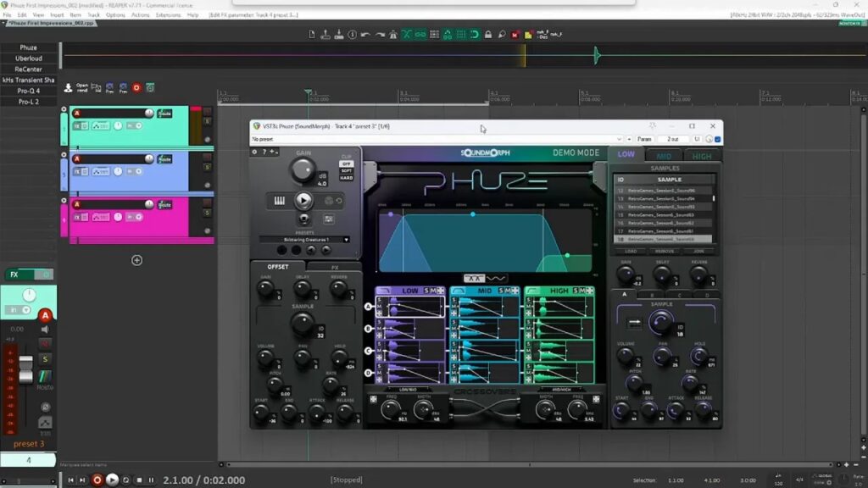Randomize the LOW band with dice icon
Screen dimensions: 868x488
(441, 291)
